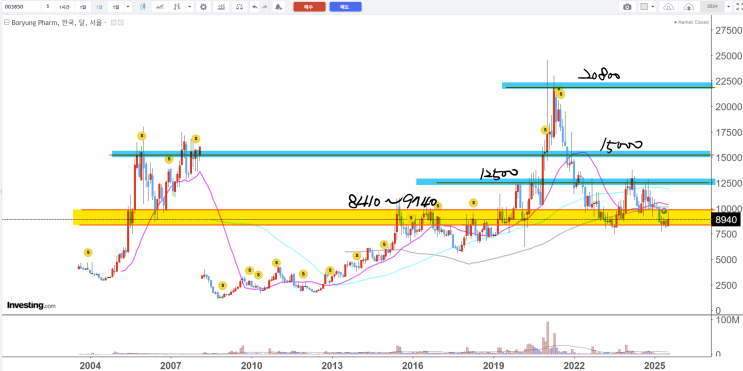Create an alert with the bell icon
Screen dimensions: 743x371
coord(278,7)
